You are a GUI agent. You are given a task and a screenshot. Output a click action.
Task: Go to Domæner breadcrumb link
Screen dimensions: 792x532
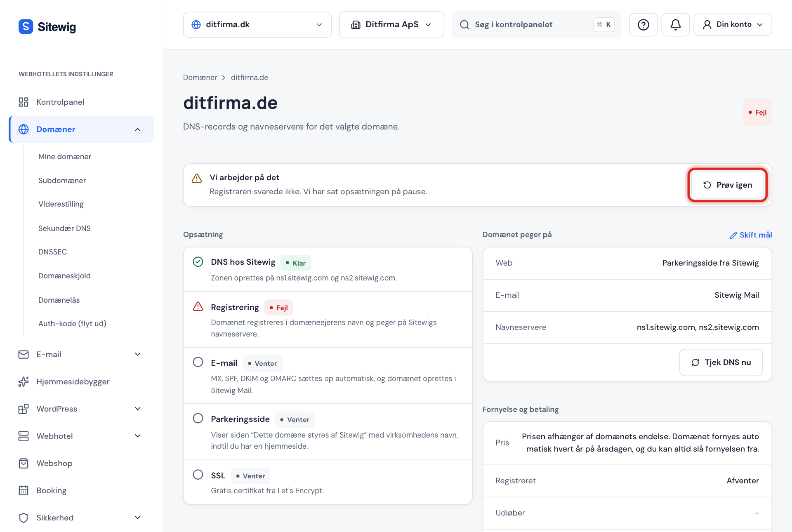pyautogui.click(x=200, y=78)
